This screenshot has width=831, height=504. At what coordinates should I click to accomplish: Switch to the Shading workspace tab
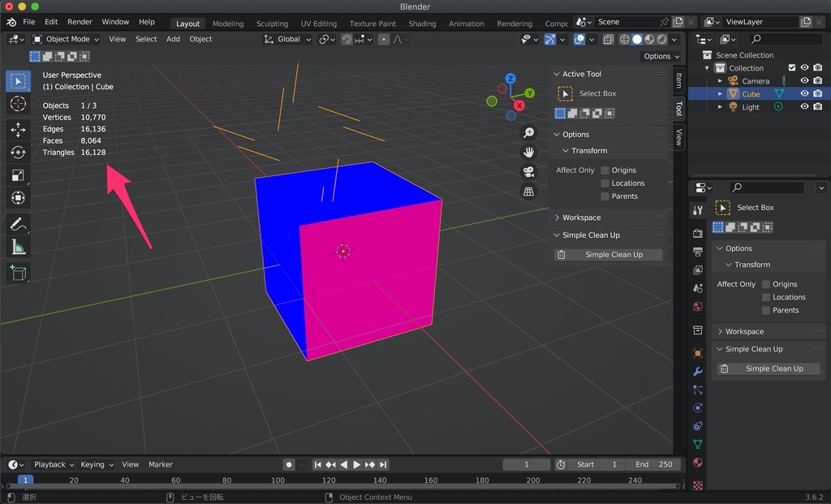(422, 24)
